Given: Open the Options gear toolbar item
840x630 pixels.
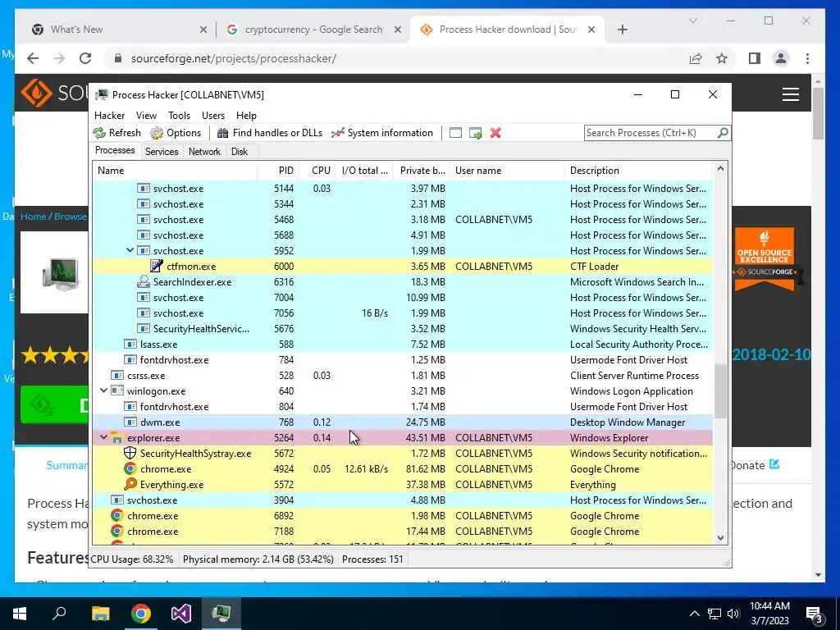Looking at the screenshot, I should (x=176, y=133).
